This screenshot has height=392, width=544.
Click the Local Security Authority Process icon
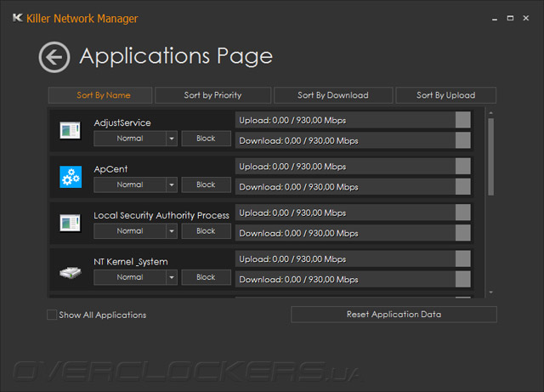[70, 223]
